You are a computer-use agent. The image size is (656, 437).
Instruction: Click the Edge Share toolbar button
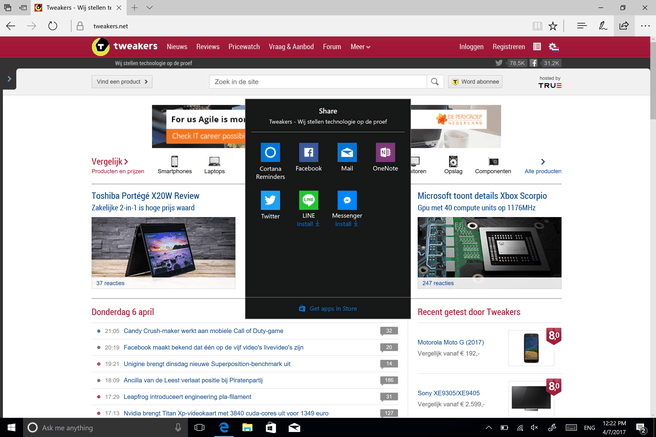[x=623, y=26]
